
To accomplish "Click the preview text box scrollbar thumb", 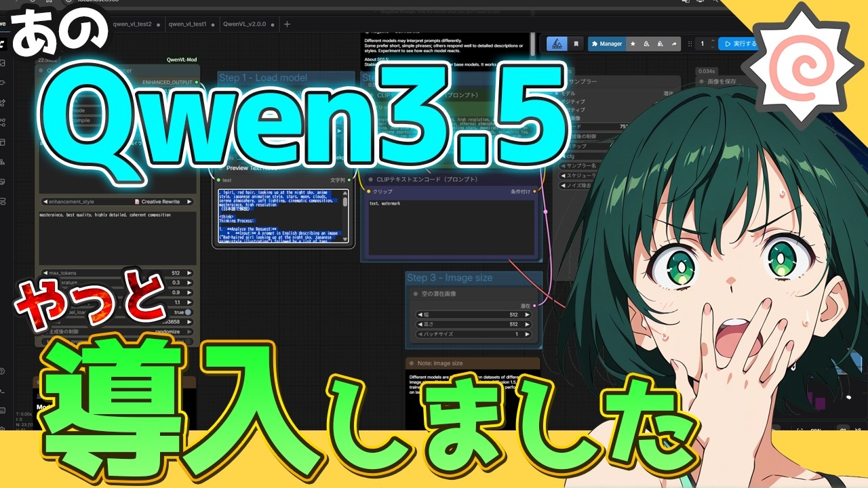I will 345,201.
